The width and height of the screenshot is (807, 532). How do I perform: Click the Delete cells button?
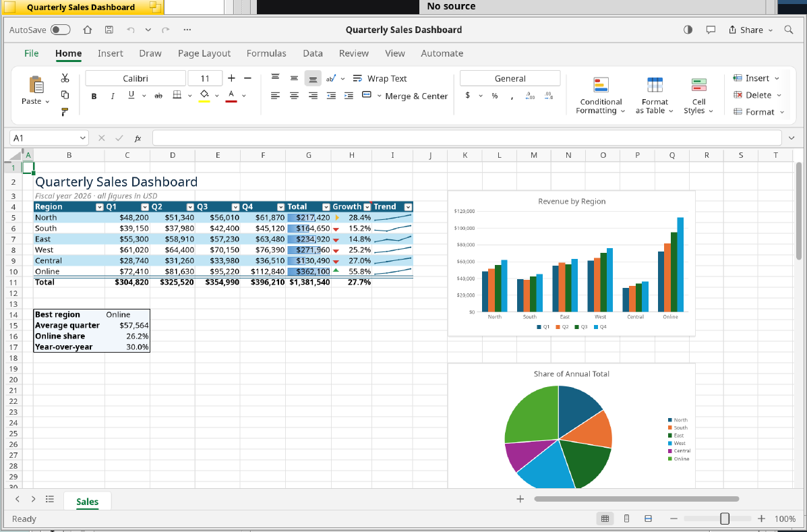coord(758,95)
